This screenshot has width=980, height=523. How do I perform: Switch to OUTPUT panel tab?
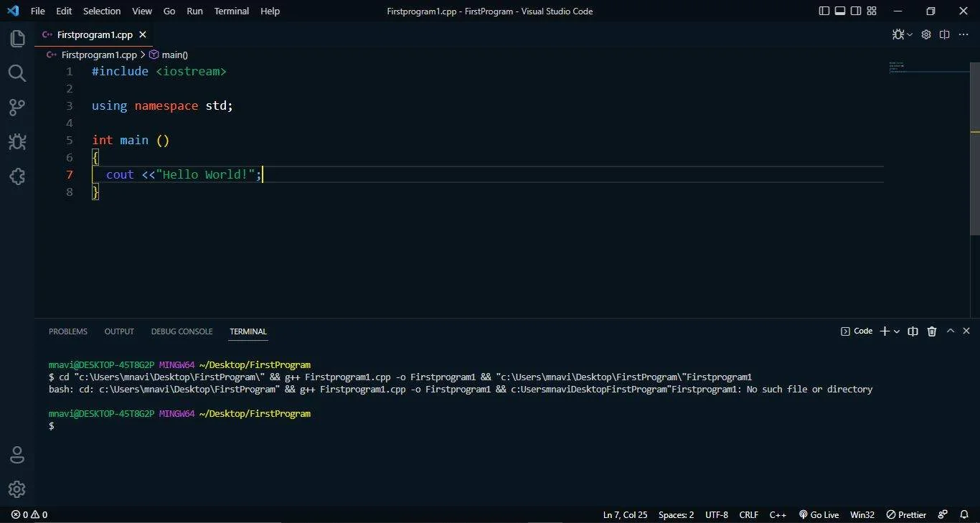(119, 331)
